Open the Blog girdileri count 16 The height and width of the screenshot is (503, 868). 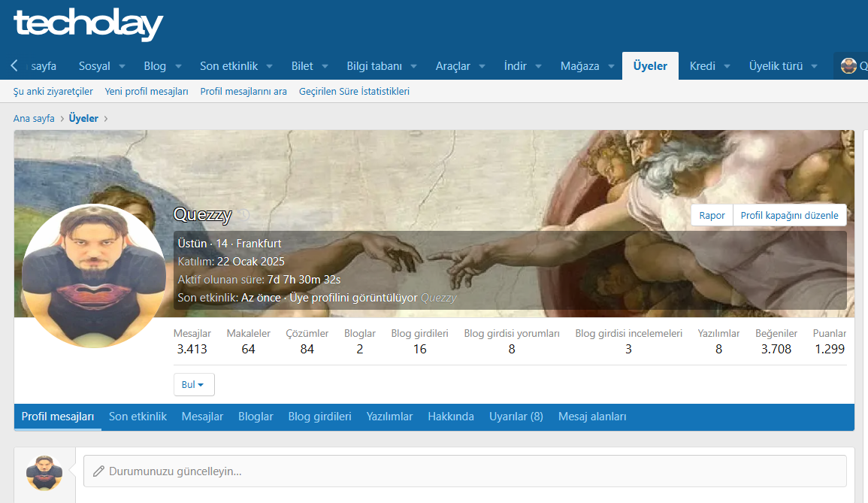pyautogui.click(x=419, y=349)
